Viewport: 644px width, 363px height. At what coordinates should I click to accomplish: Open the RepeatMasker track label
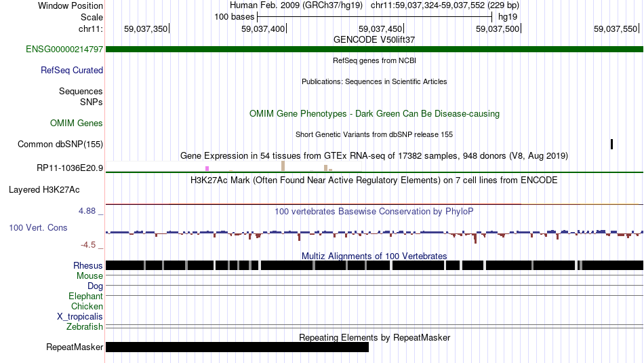75,347
